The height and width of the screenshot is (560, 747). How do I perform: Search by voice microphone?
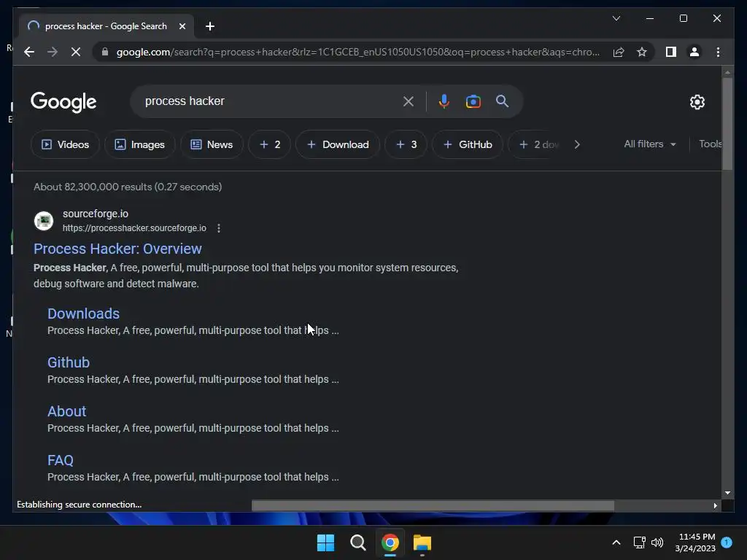tap(444, 101)
